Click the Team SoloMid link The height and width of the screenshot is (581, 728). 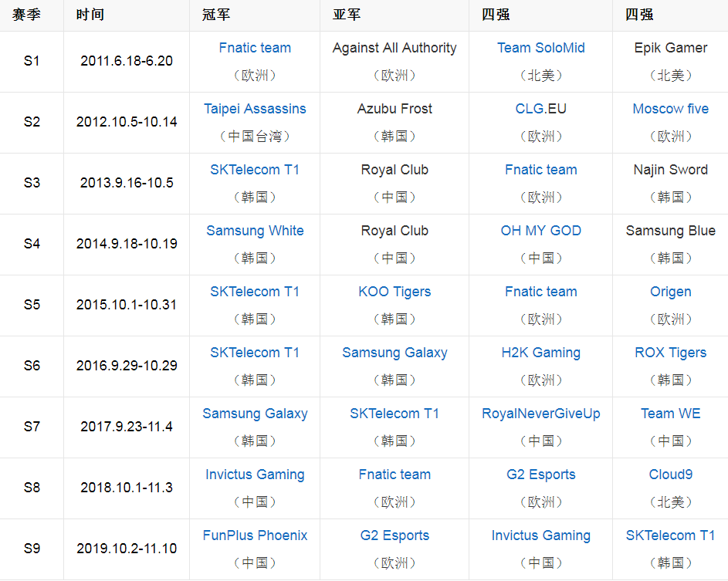541,48
